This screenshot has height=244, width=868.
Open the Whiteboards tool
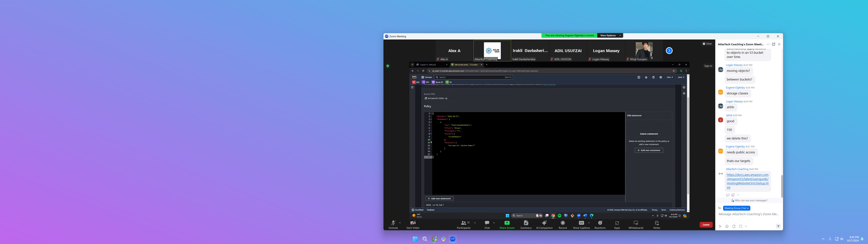636,223
